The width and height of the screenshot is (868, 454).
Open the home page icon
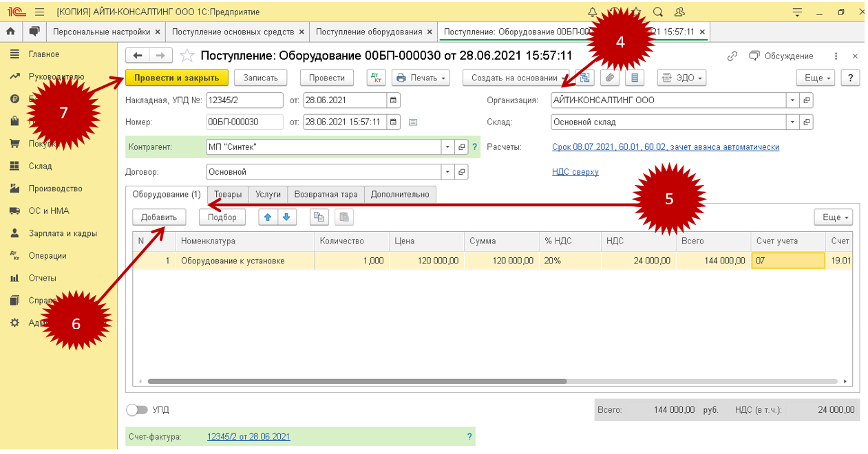tap(10, 32)
